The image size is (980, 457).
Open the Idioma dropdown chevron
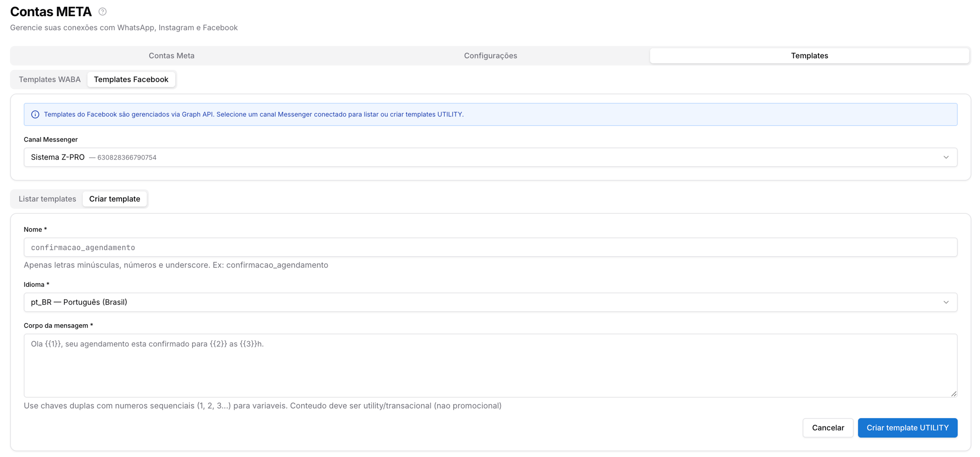pos(946,302)
